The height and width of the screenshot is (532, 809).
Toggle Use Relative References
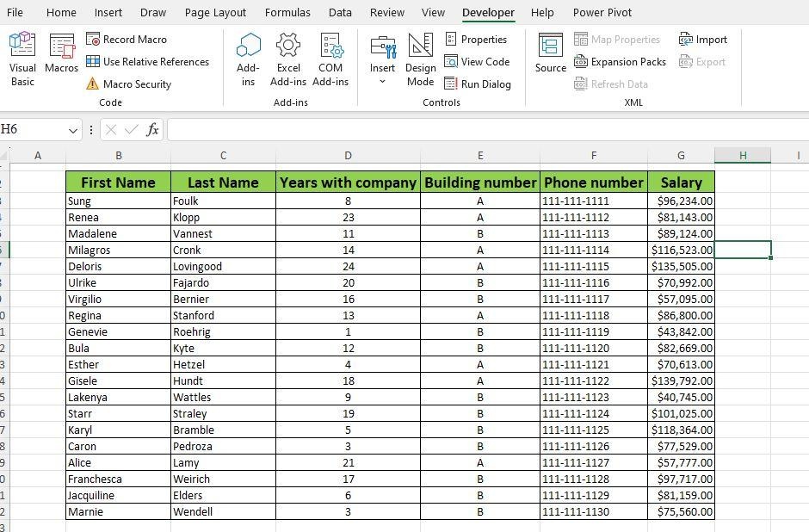pyautogui.click(x=147, y=61)
